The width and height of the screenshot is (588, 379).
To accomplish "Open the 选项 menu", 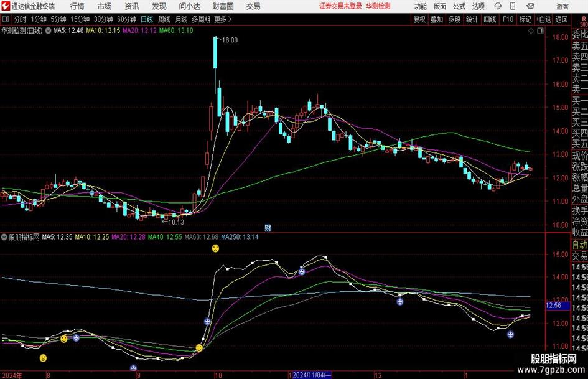I will pyautogui.click(x=478, y=6).
